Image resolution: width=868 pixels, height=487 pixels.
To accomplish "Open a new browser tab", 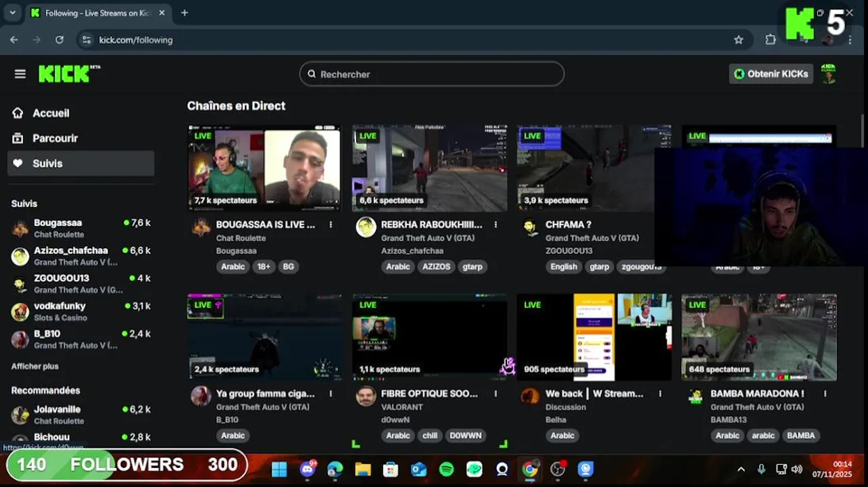I will click(x=184, y=13).
